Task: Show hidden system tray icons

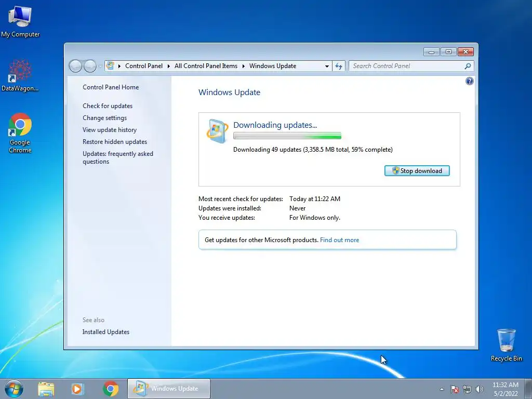Action: (442, 390)
